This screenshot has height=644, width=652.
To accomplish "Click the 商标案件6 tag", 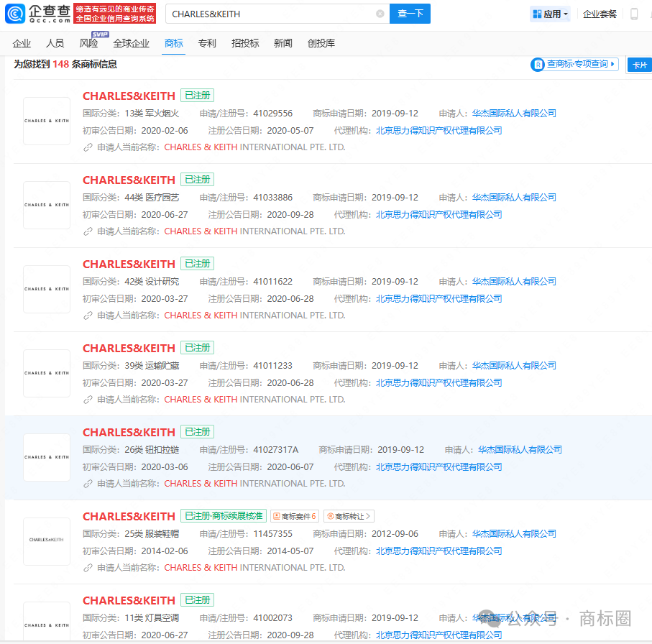I will click(x=295, y=516).
